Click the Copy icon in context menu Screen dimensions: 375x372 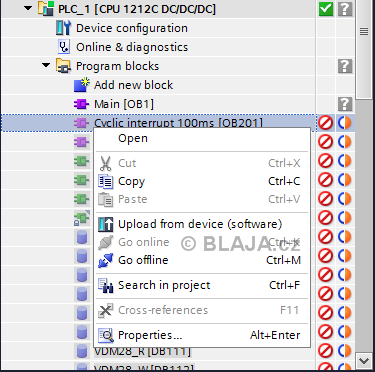[x=106, y=181]
